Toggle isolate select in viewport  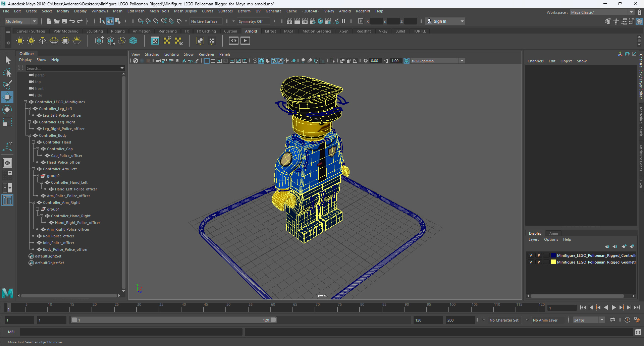tap(332, 61)
